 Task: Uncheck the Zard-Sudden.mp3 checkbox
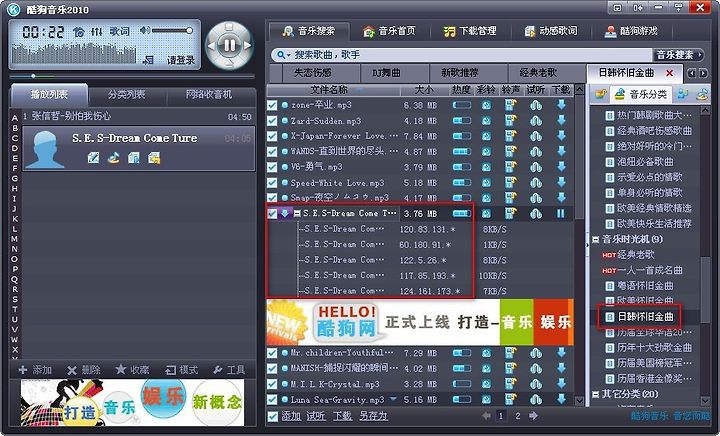pos(272,121)
